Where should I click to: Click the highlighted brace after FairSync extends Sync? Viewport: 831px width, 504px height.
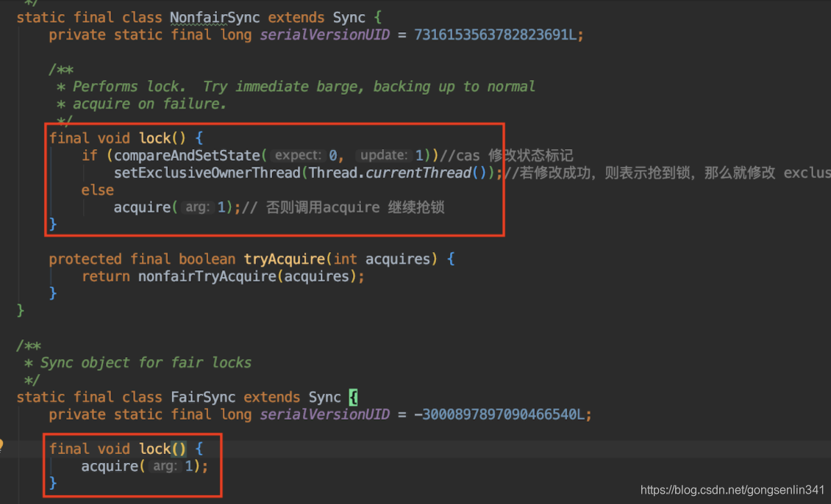353,397
